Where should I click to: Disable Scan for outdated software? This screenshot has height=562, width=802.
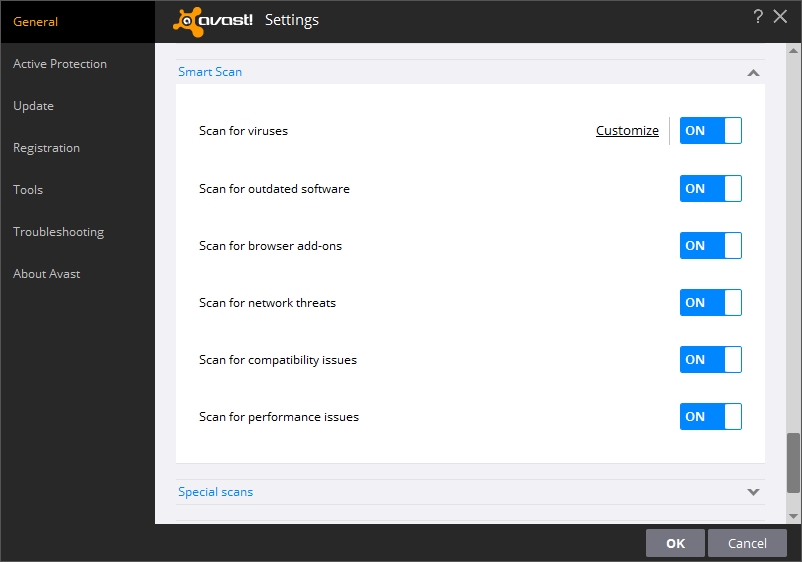click(711, 188)
